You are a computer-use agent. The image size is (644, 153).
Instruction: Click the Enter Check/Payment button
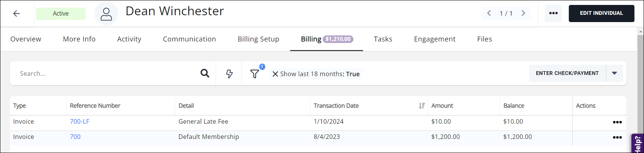pos(567,73)
